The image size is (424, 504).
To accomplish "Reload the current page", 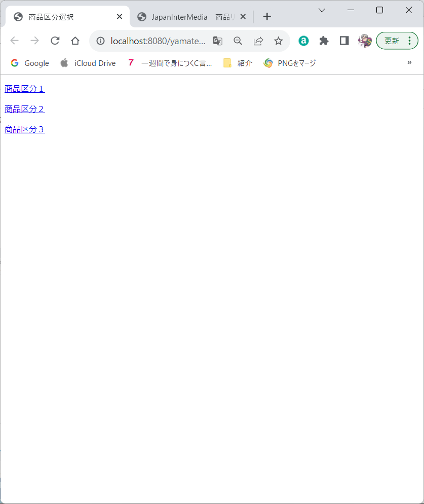I will pos(55,41).
